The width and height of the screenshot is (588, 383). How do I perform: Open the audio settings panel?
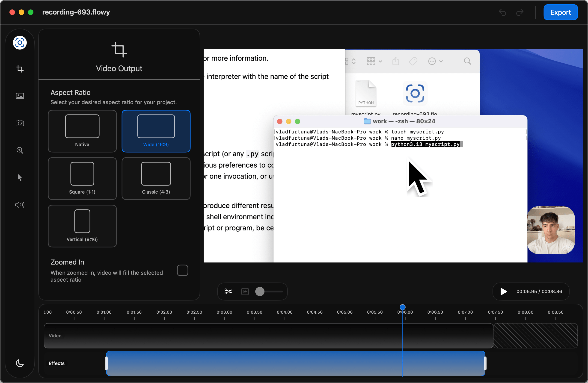tap(20, 205)
